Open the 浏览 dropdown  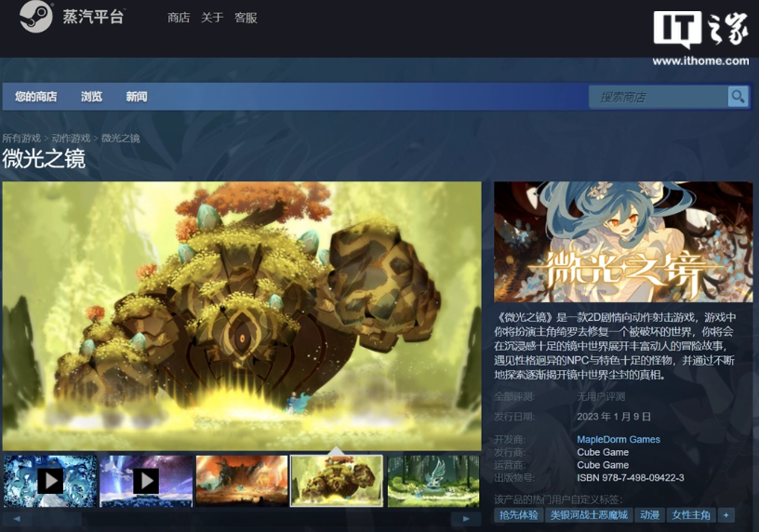click(x=91, y=97)
